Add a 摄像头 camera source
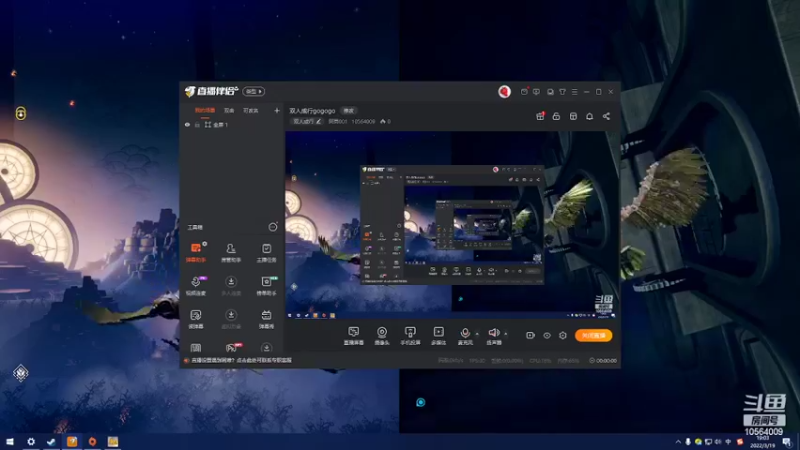The image size is (800, 450). pos(382,336)
